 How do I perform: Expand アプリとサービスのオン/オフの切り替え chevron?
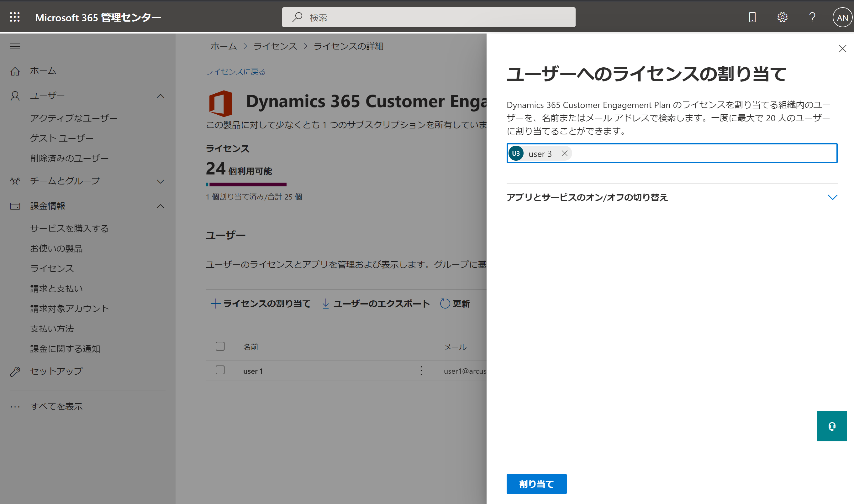(832, 197)
